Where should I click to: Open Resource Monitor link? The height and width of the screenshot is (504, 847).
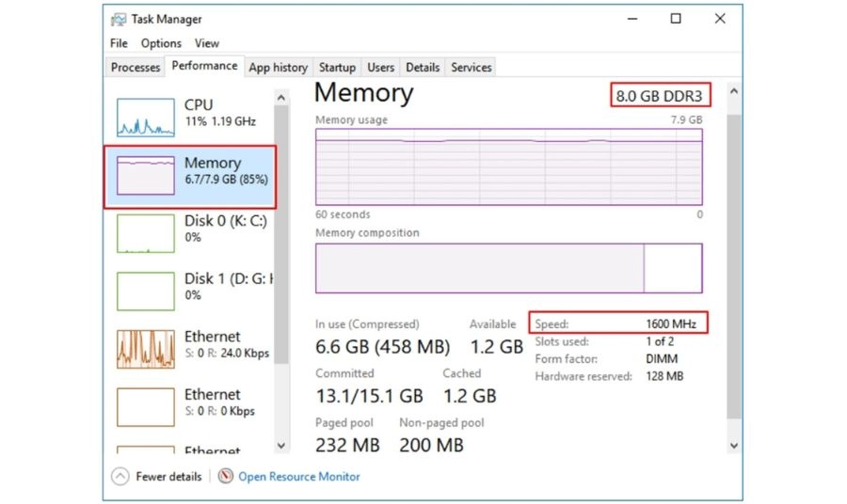coord(299,477)
